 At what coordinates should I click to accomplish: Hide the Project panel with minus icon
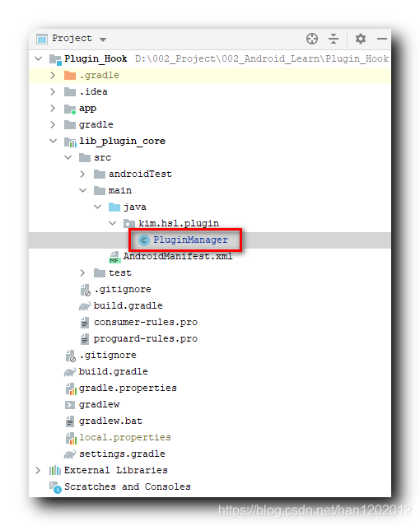pyautogui.click(x=382, y=39)
